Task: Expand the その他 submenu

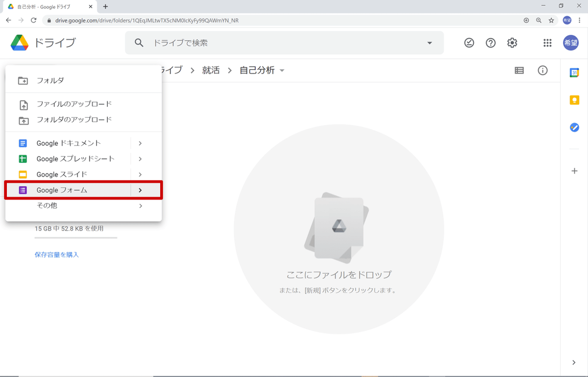Action: tap(140, 205)
